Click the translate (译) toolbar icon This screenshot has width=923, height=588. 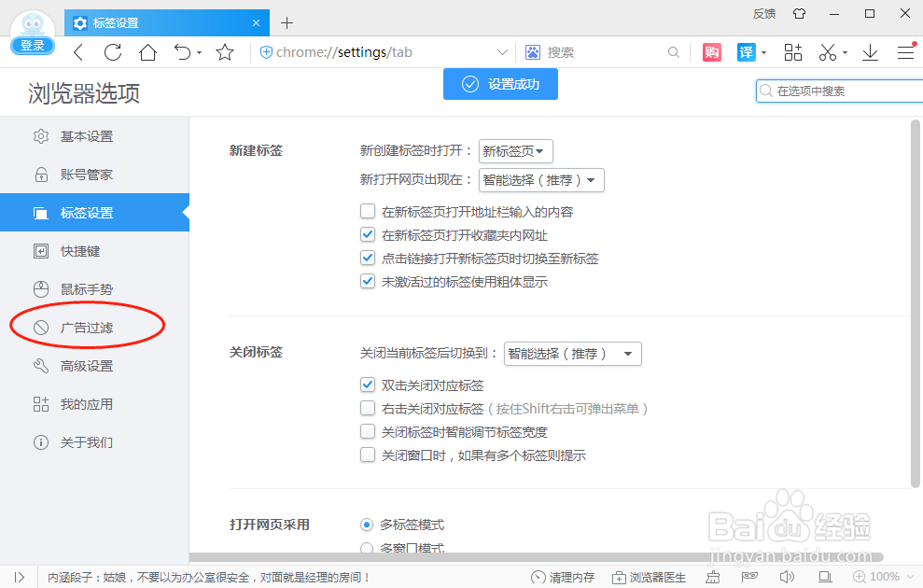(x=747, y=52)
